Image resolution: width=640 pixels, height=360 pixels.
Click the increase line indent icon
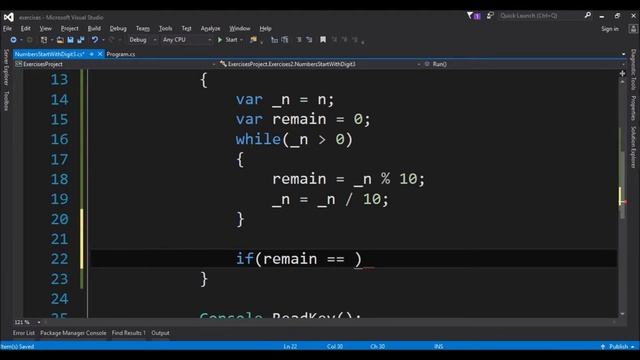(284, 40)
